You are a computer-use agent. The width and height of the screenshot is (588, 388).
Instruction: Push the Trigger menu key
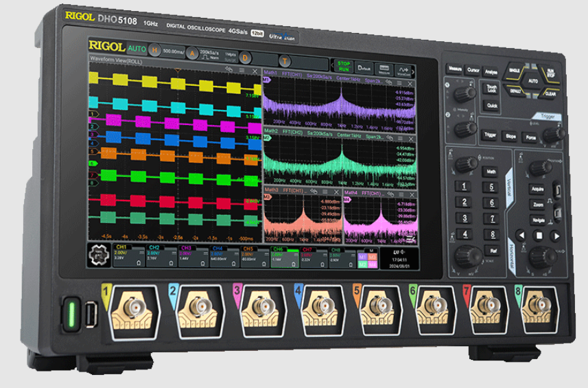point(490,135)
